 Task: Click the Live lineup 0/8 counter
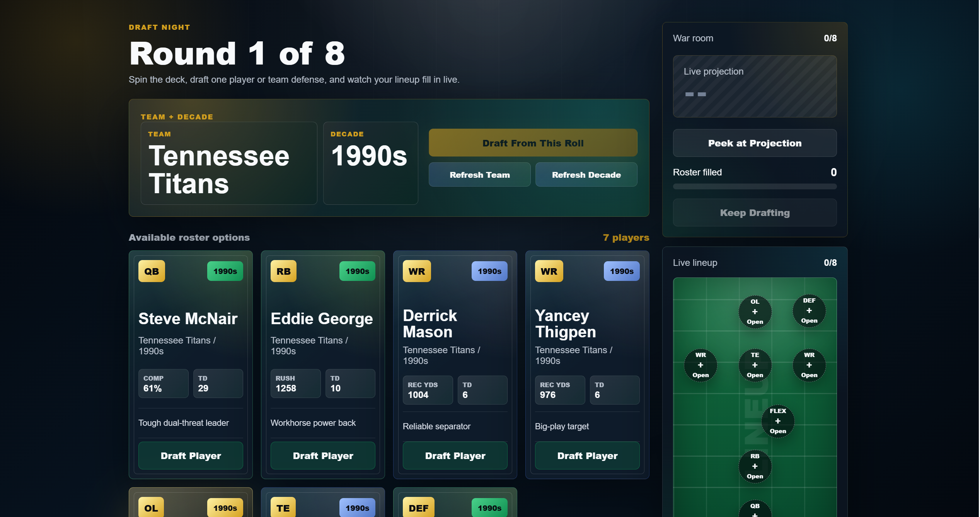(x=830, y=263)
